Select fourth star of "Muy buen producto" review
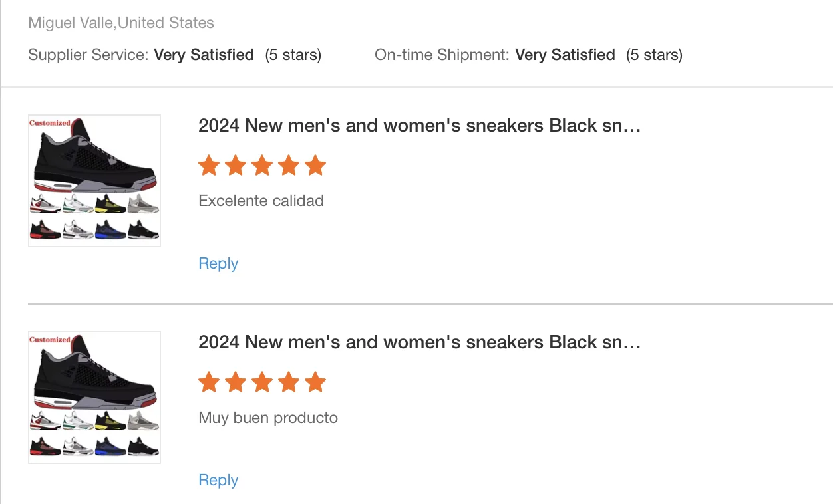Viewport: 833px width, 504px height. click(289, 382)
